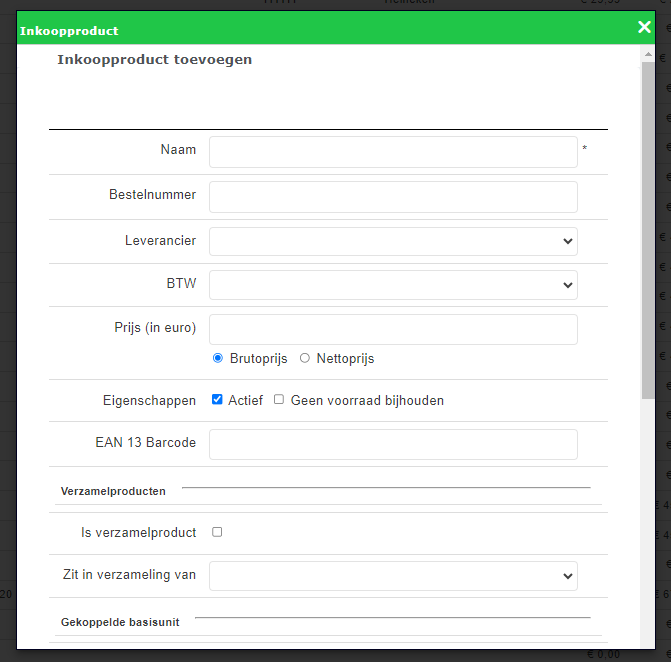Click the Verzamelproducten section header

pos(113,491)
